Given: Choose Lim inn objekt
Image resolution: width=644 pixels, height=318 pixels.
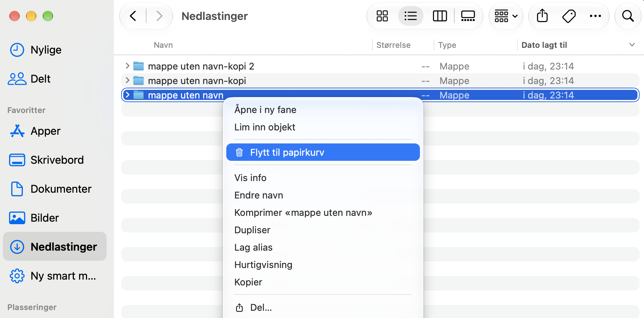Looking at the screenshot, I should (323, 127).
